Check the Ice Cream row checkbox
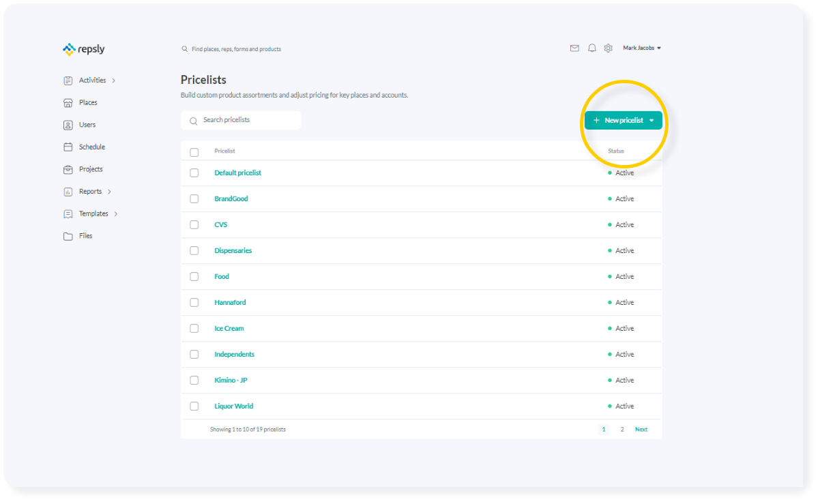Image resolution: width=820 pixels, height=504 pixels. (194, 329)
